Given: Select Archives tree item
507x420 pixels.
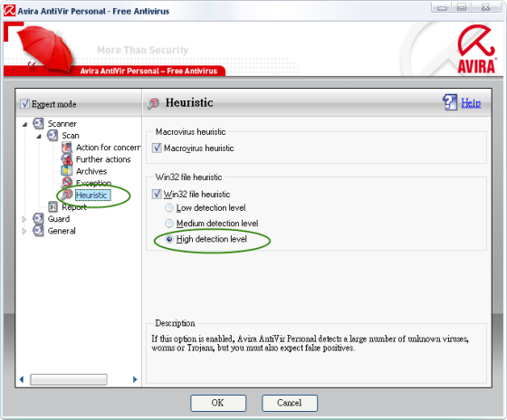Looking at the screenshot, I should coord(91,171).
